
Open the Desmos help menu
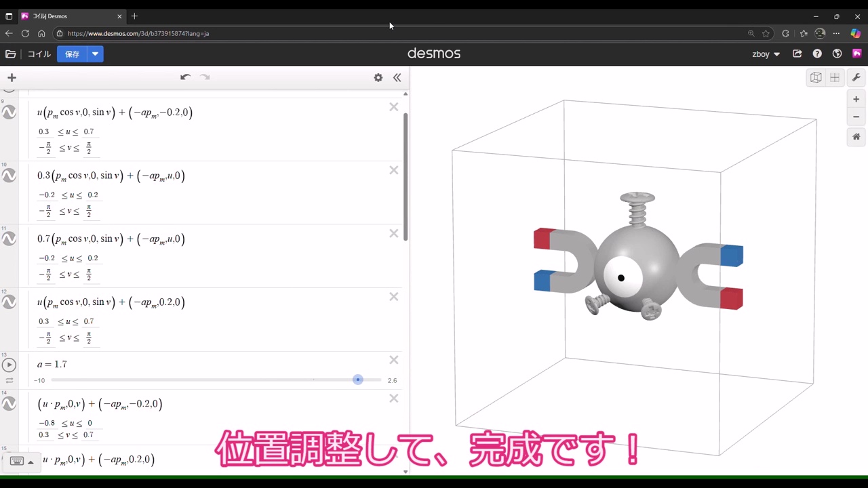pyautogui.click(x=817, y=54)
